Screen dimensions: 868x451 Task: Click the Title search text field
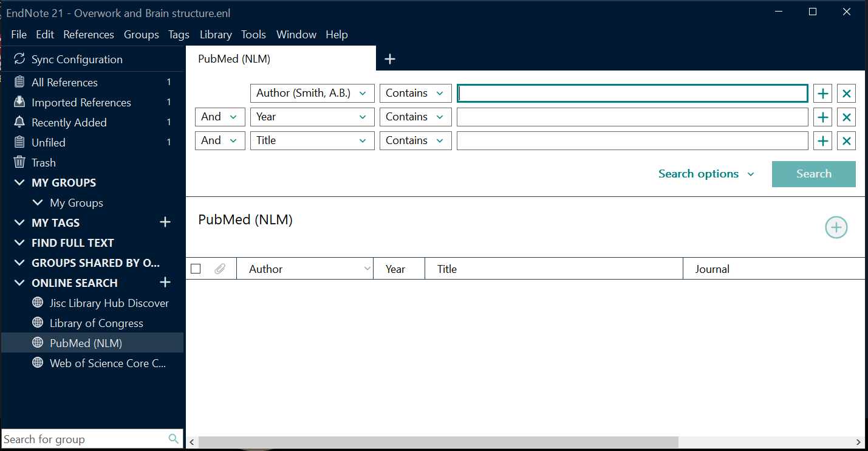click(632, 140)
